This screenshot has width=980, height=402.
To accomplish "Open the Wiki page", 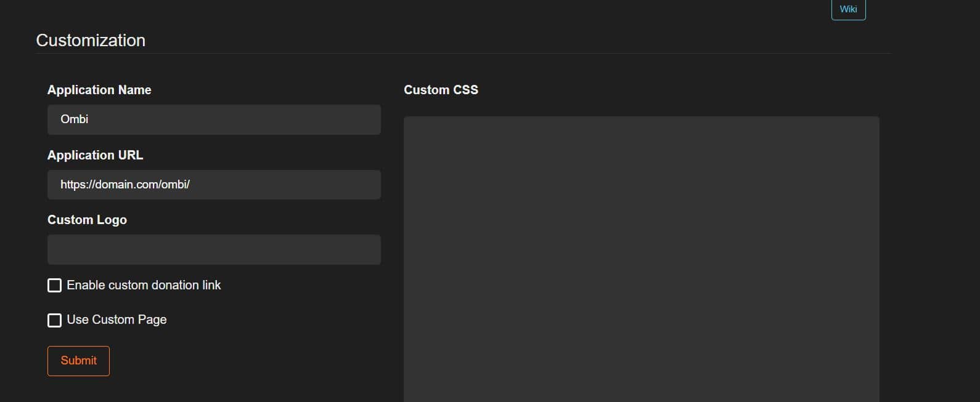I will (x=847, y=9).
